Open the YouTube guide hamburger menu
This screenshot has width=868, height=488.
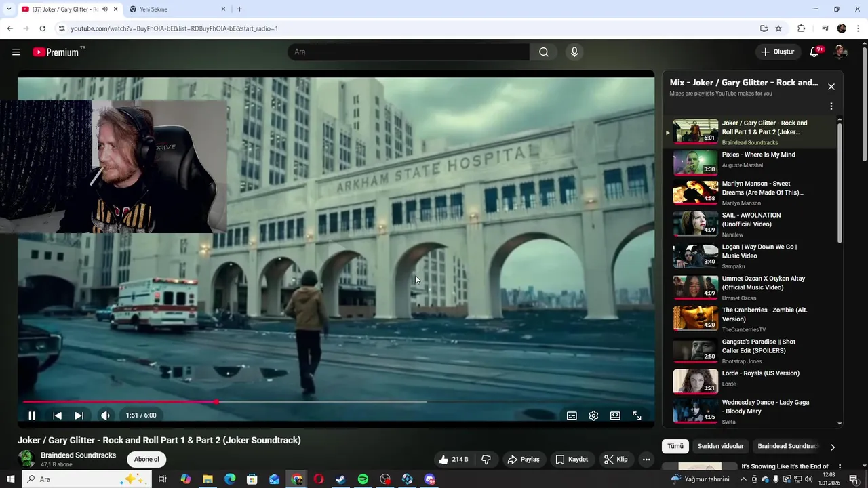[x=16, y=52]
